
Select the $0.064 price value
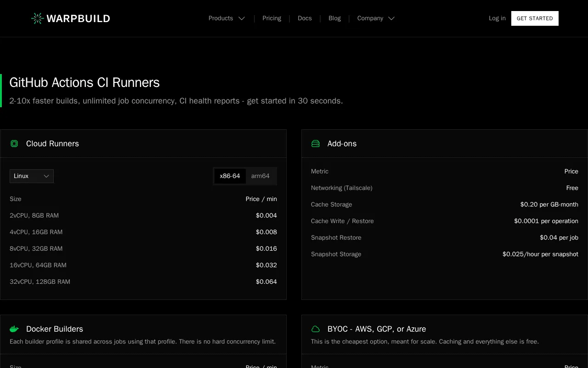(x=266, y=282)
